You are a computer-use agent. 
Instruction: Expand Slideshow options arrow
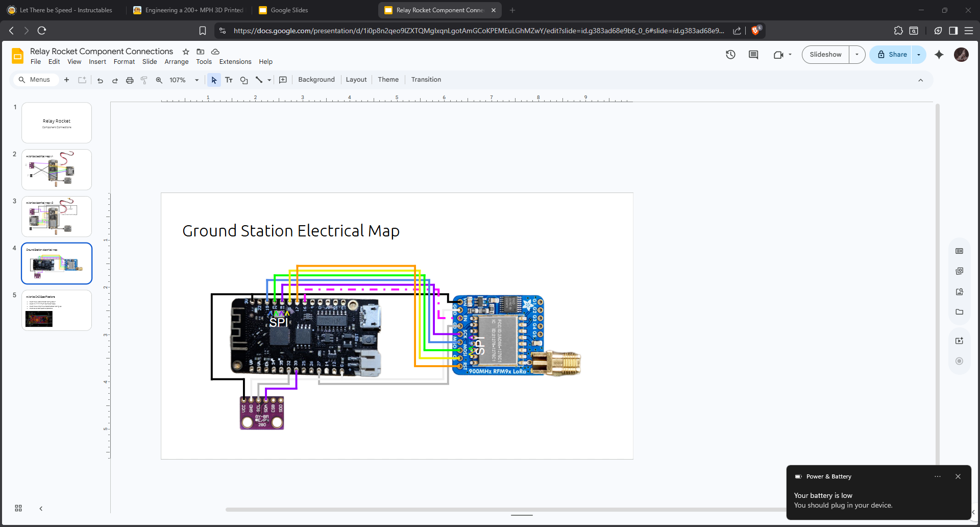point(857,55)
